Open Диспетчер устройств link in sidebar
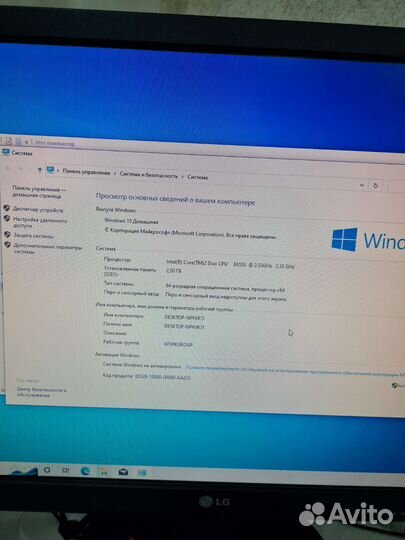This screenshot has width=405, height=540. click(38, 210)
